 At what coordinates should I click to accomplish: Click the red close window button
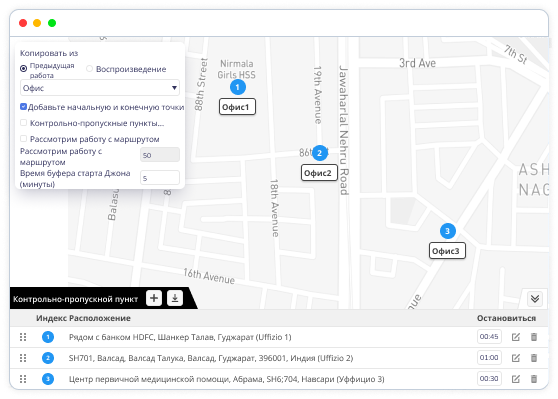pos(23,23)
